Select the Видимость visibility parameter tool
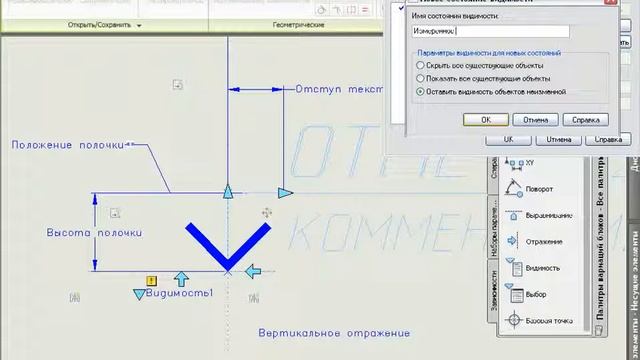The height and width of the screenshot is (360, 640). coord(533,268)
